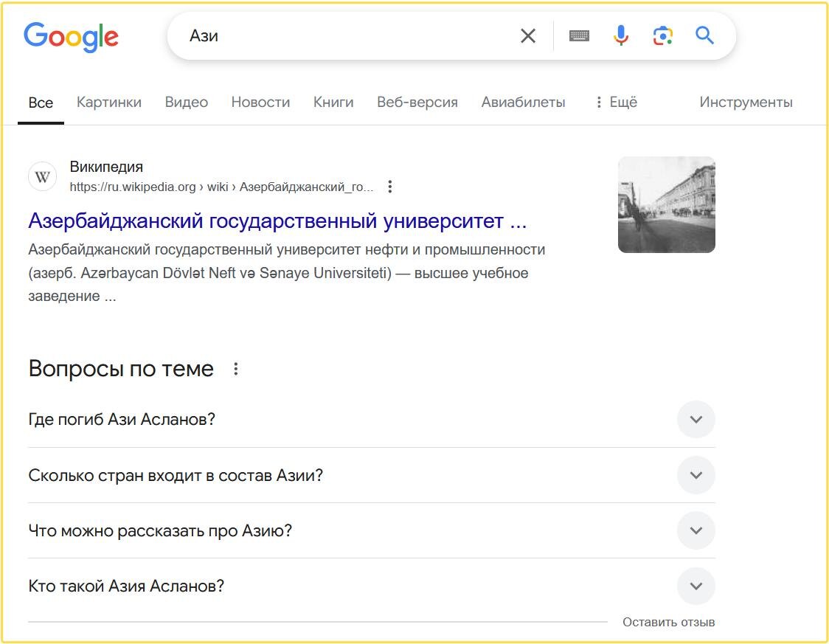The width and height of the screenshot is (829, 644).
Task: Open the three-dot menu beside the Wikipedia URL
Action: [x=389, y=187]
